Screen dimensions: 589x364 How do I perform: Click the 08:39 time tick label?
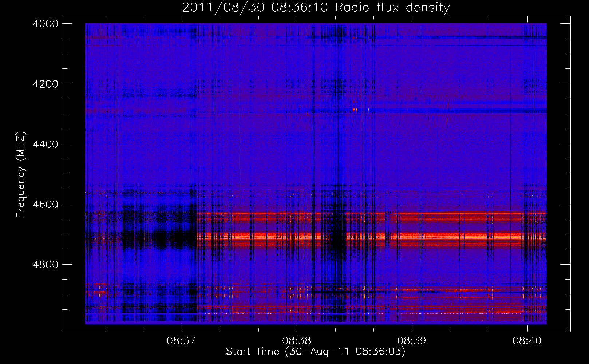[x=412, y=341]
